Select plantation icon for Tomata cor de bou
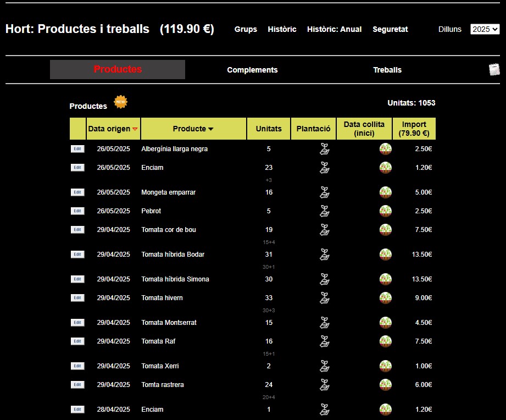The height and width of the screenshot is (420, 506). click(x=324, y=230)
